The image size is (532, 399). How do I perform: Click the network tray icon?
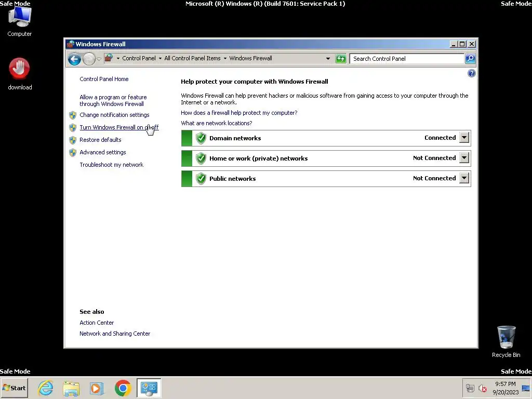coord(470,388)
